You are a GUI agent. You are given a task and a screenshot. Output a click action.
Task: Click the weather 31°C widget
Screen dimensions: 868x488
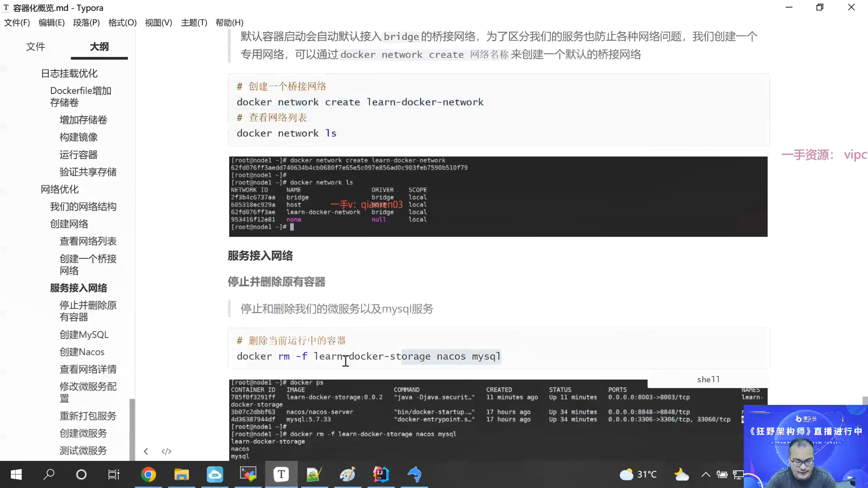[x=638, y=474]
